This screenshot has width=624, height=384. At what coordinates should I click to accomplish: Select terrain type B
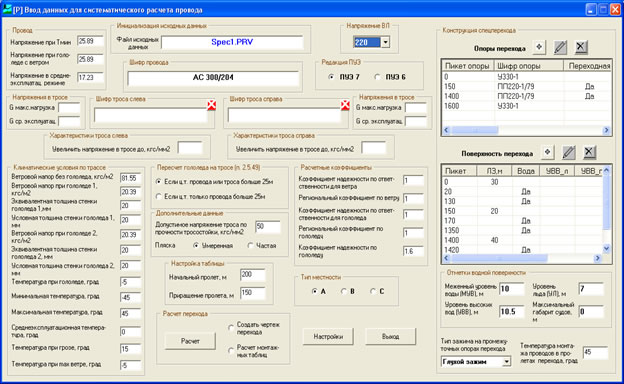click(x=344, y=291)
